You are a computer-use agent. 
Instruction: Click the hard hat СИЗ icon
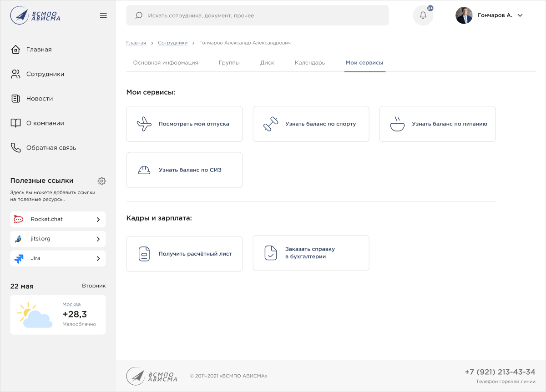[x=144, y=170]
